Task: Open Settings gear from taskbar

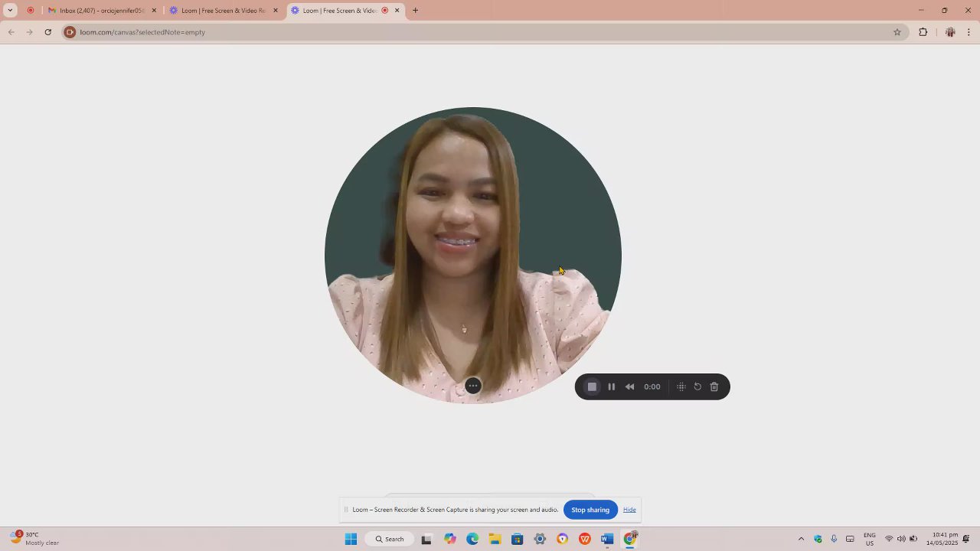Action: [x=540, y=540]
